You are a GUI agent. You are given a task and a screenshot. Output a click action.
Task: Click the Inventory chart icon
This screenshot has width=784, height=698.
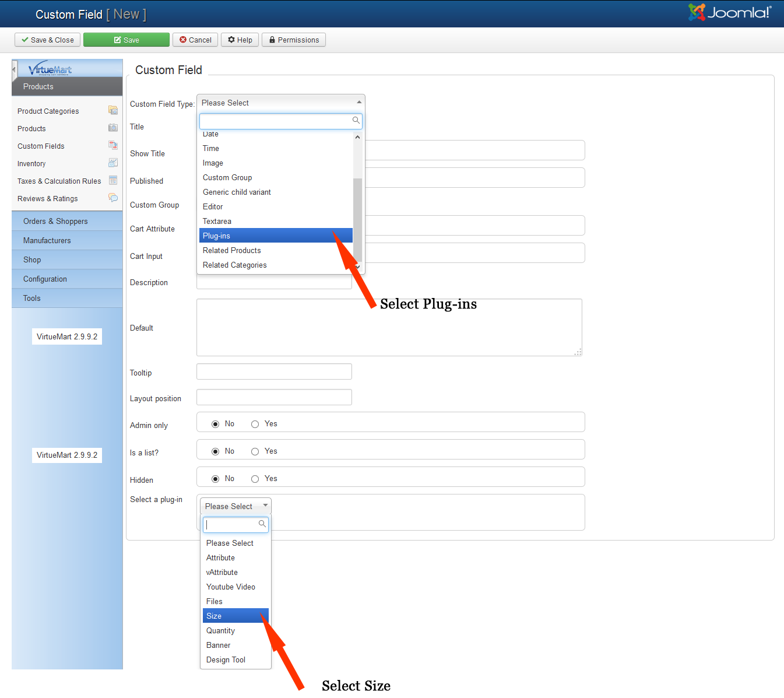(113, 163)
